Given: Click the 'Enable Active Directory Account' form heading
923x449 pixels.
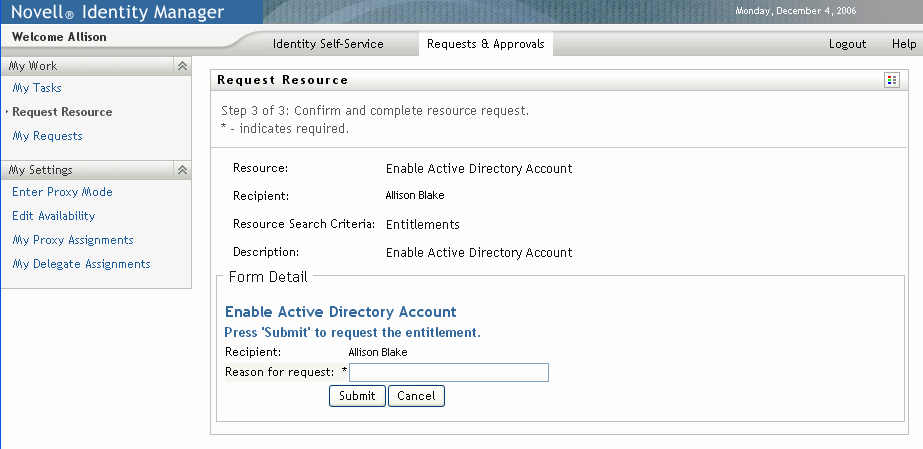Looking at the screenshot, I should click(x=341, y=312).
